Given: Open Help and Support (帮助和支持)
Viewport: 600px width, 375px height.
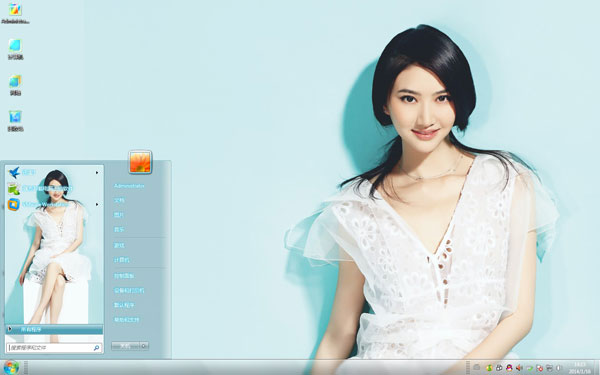Looking at the screenshot, I should click(x=126, y=320).
